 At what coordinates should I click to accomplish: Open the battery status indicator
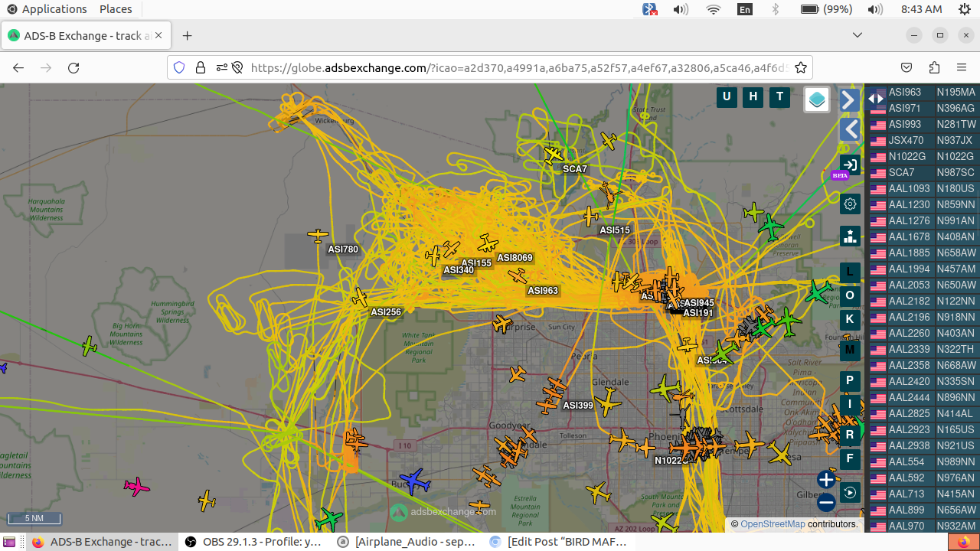[826, 9]
